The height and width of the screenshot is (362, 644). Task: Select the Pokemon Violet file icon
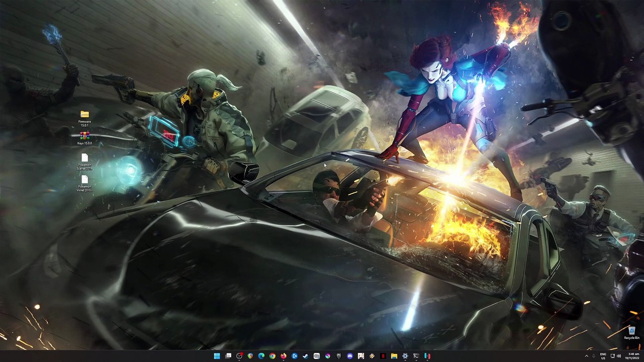85,179
